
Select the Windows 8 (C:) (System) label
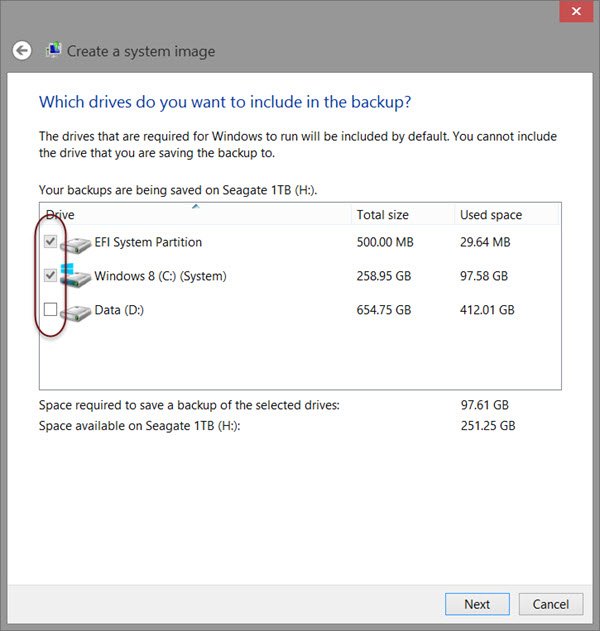[160, 276]
